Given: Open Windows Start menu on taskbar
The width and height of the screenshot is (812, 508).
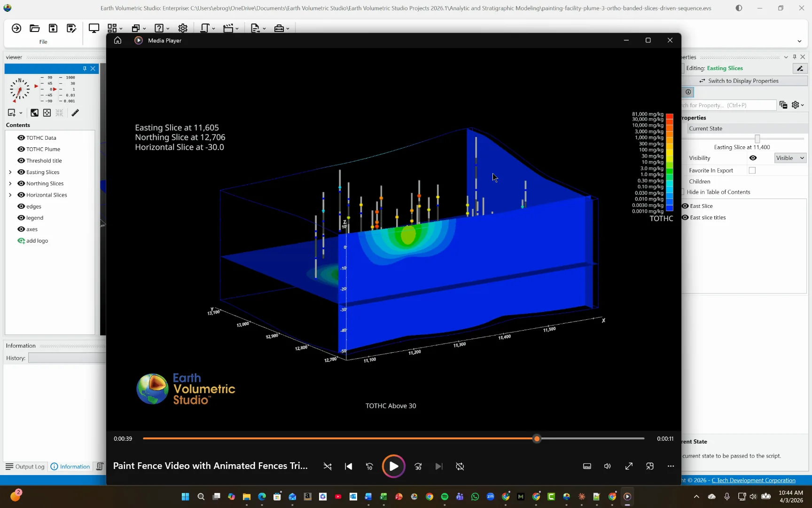Looking at the screenshot, I should 185,497.
